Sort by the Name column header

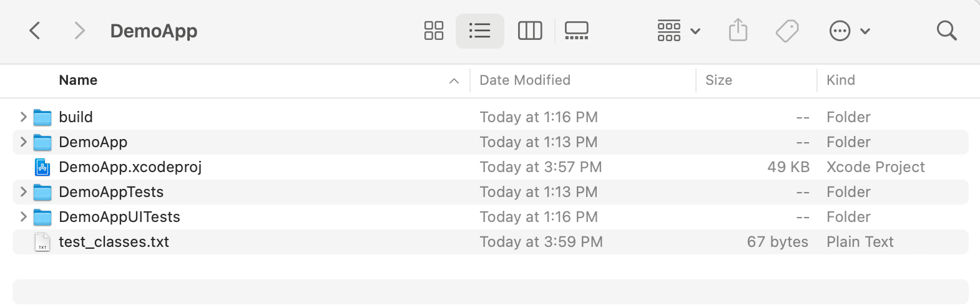click(78, 80)
